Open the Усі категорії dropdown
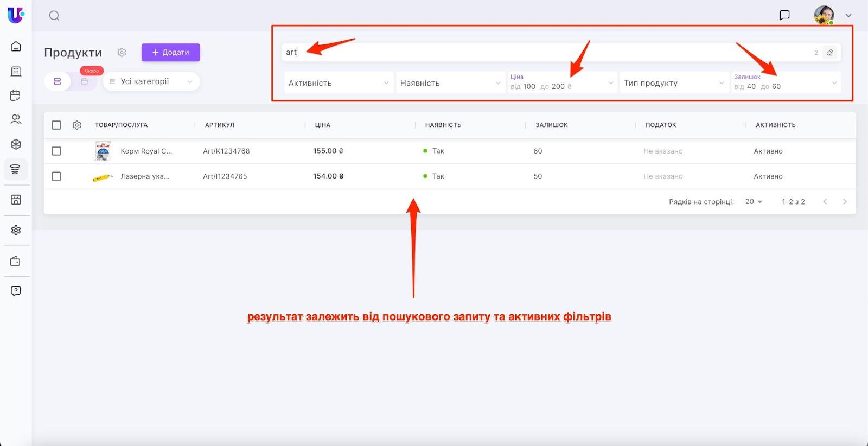The image size is (868, 446). pyautogui.click(x=151, y=81)
